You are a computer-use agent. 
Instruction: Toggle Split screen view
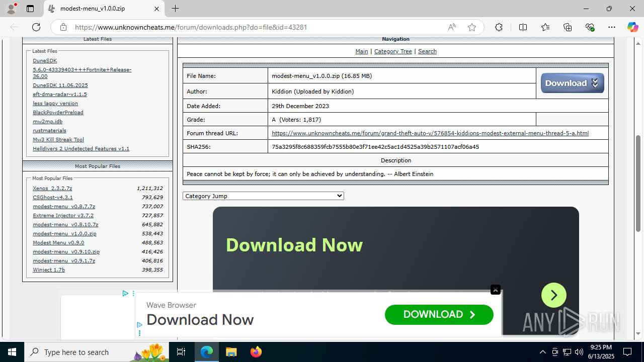click(x=523, y=27)
